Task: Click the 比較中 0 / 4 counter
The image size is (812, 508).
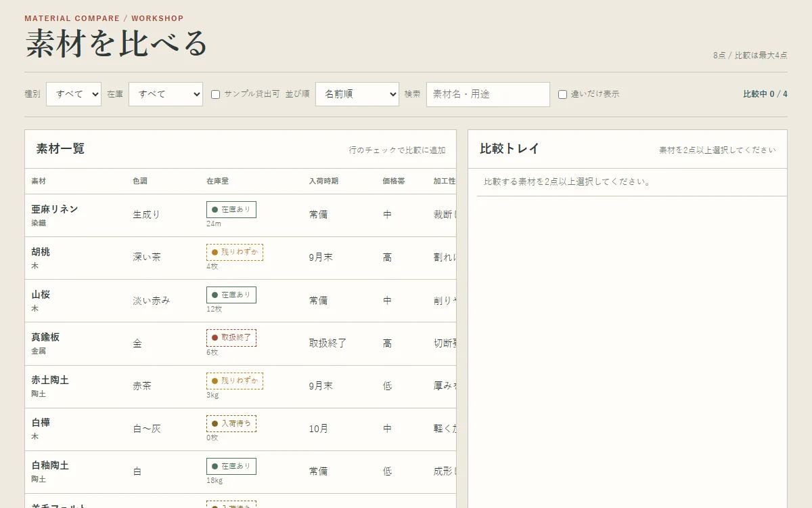Action: point(765,94)
